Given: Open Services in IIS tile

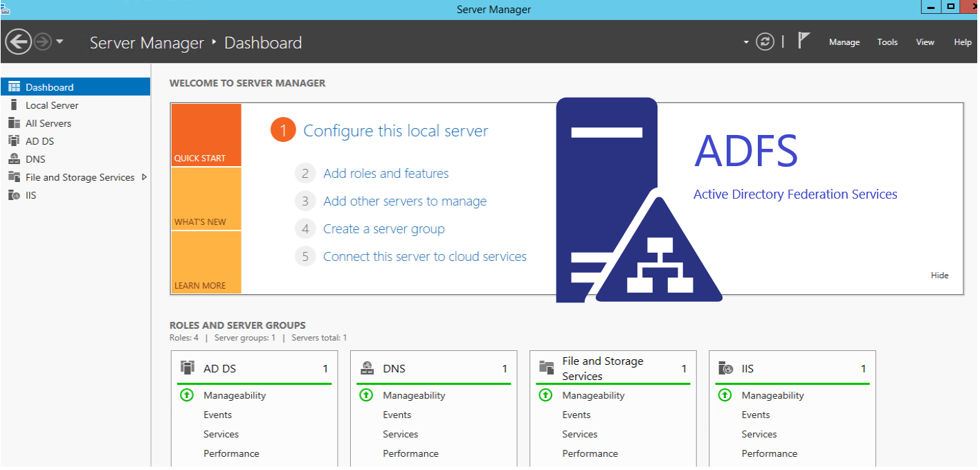Looking at the screenshot, I should [x=759, y=435].
